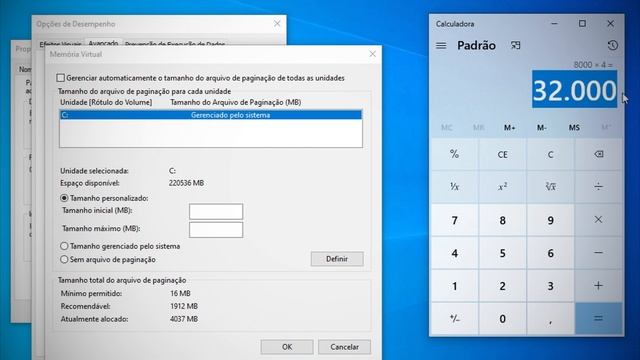Click the 4037 MB currently allocated value
Viewport: 640px width, 360px height.
pos(184,319)
